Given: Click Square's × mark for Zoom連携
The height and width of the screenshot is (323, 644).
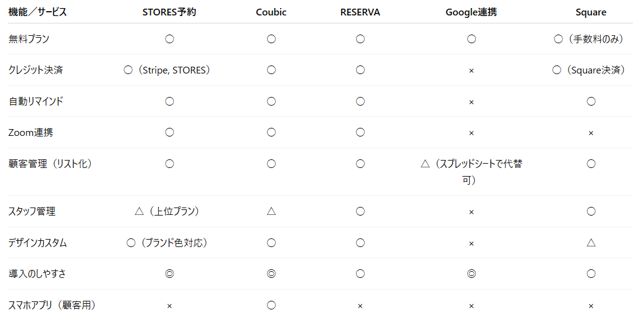Looking at the screenshot, I should click(x=591, y=133).
